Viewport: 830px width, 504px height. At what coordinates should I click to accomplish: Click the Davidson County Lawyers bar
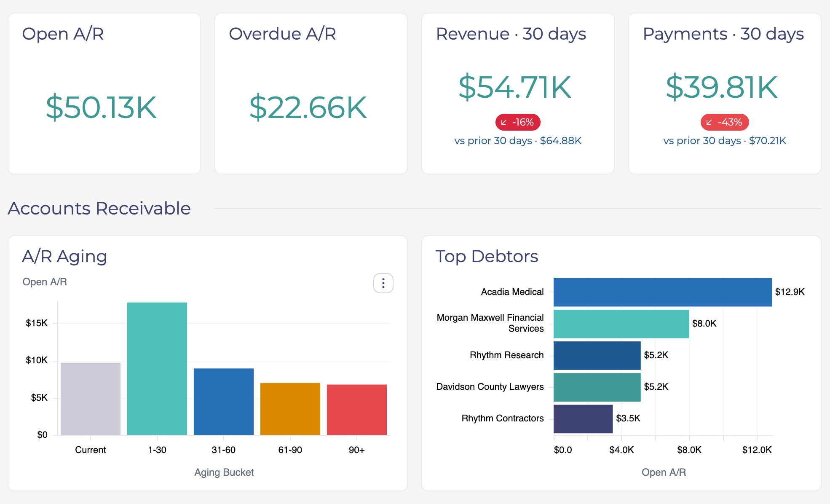[x=597, y=387]
